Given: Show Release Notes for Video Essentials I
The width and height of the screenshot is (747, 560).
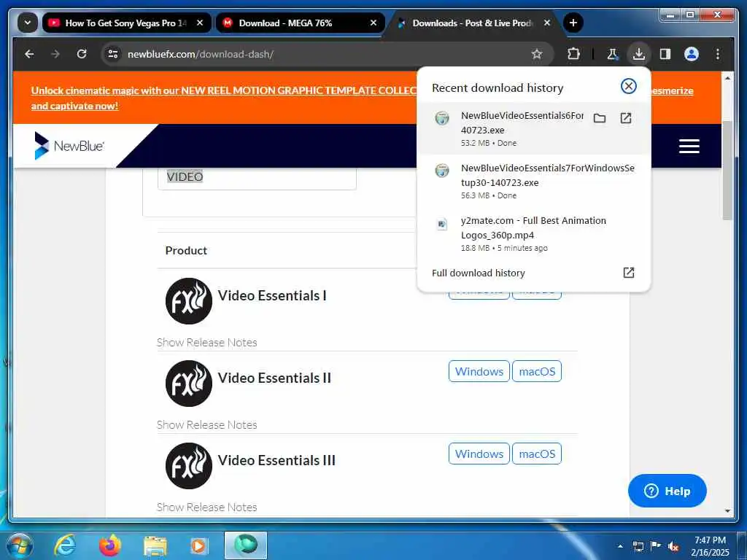Looking at the screenshot, I should (x=206, y=343).
